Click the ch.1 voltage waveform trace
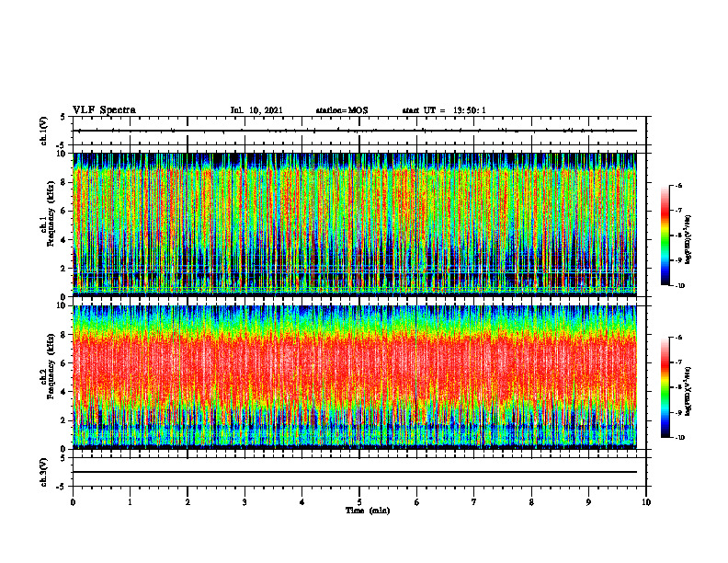 (355, 131)
